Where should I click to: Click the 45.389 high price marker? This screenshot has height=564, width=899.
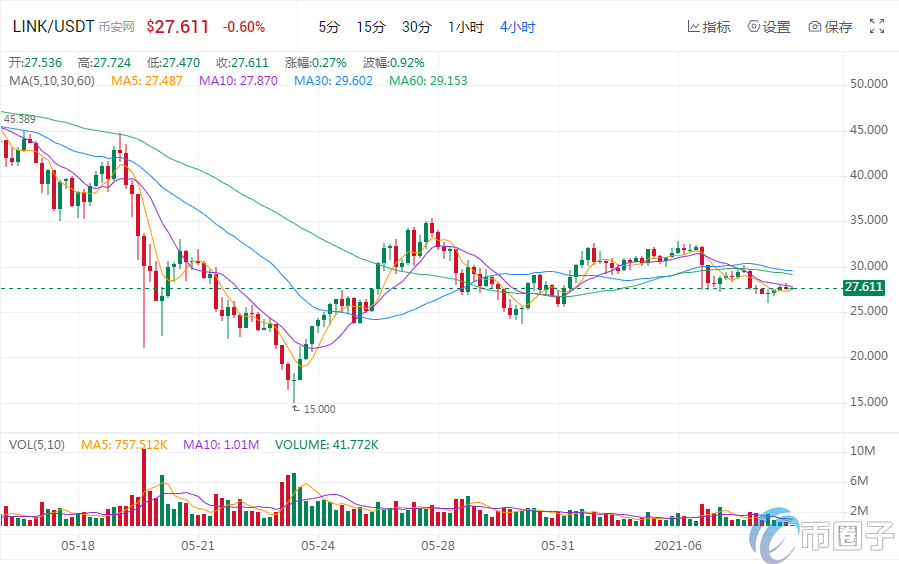point(19,119)
